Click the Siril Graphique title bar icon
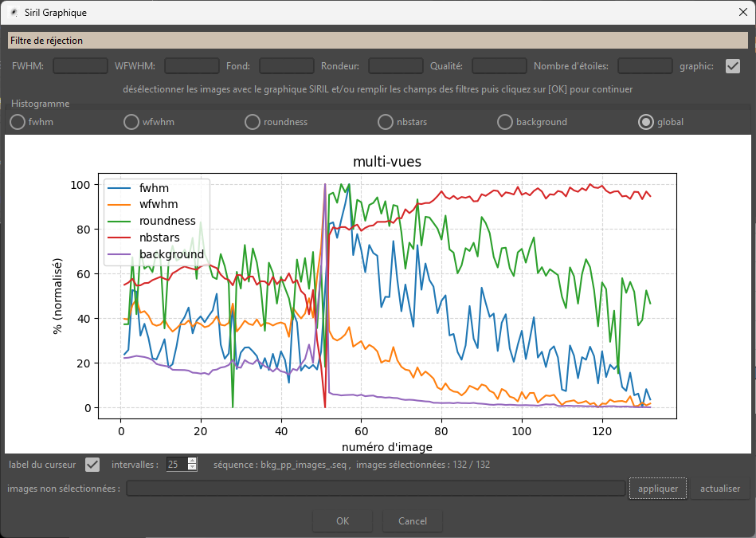756x538 pixels. (14, 13)
